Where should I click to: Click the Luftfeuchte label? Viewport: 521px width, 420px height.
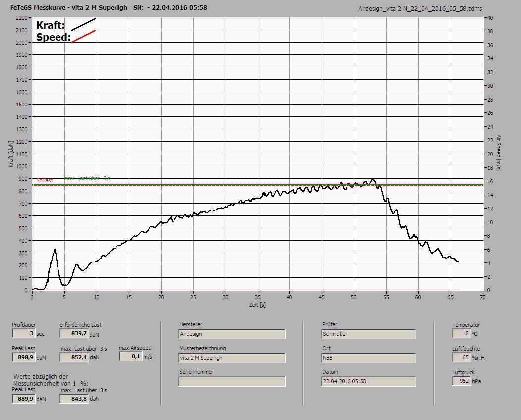pyautogui.click(x=466, y=349)
